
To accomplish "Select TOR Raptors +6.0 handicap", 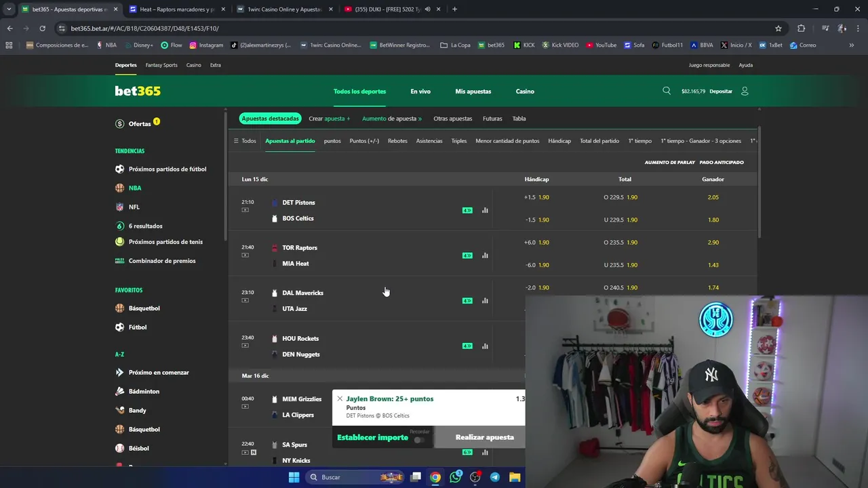I will point(536,243).
